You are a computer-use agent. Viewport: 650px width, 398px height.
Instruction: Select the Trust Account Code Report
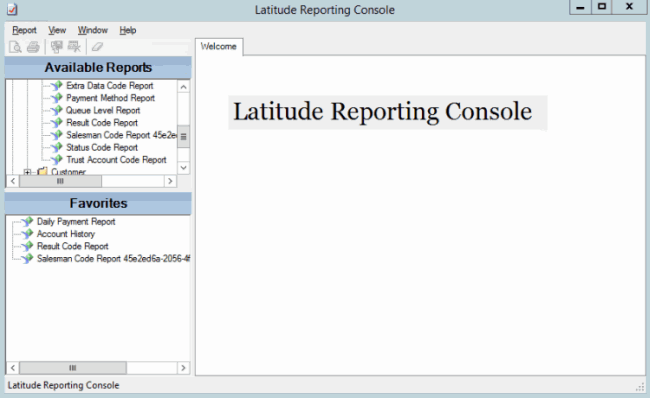[116, 160]
